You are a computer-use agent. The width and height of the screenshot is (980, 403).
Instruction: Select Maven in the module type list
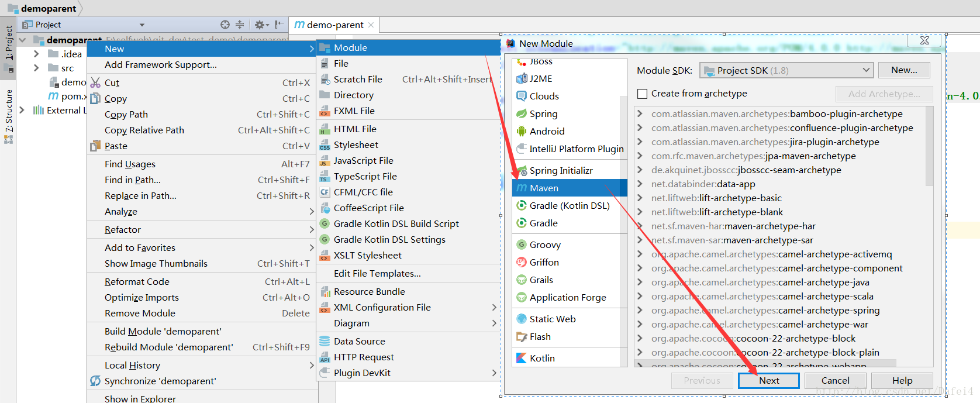(570, 188)
